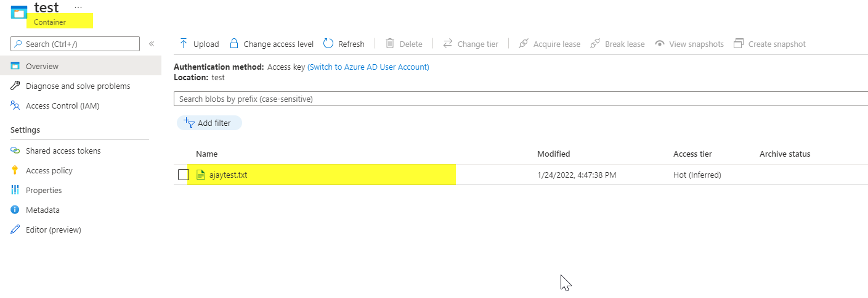Image resolution: width=868 pixels, height=298 pixels.
Task: Click the View snapshots eye icon
Action: pyautogui.click(x=660, y=44)
